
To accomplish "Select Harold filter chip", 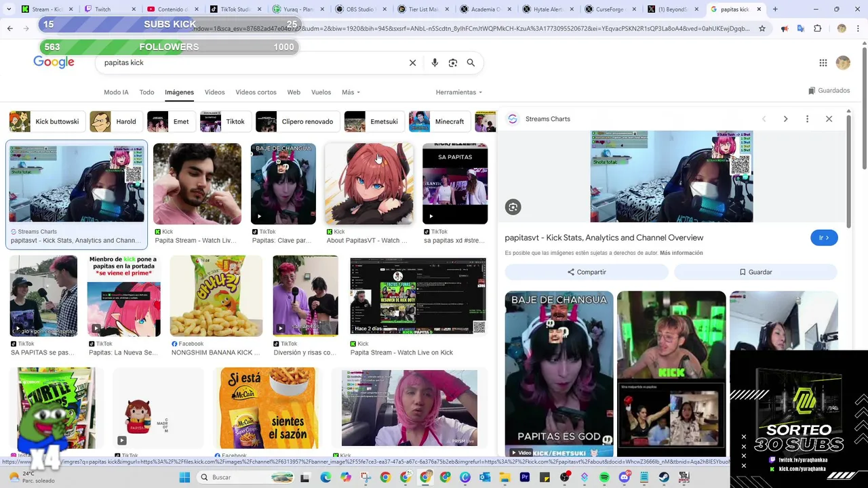I will [115, 121].
